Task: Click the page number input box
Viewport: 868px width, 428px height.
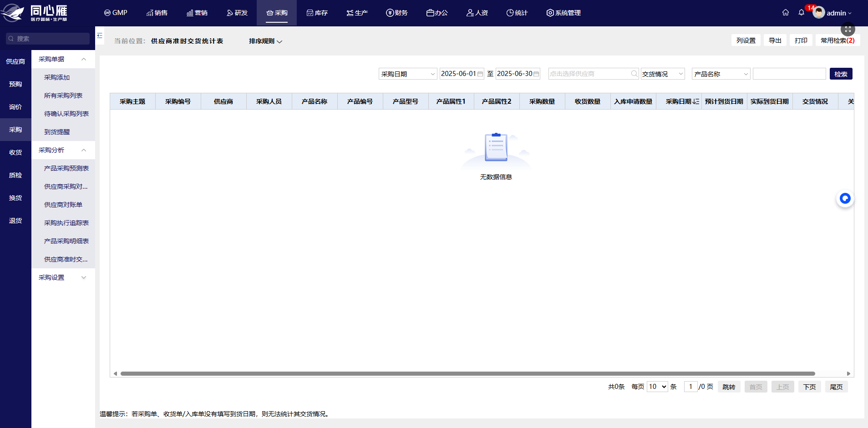Action: click(x=690, y=387)
